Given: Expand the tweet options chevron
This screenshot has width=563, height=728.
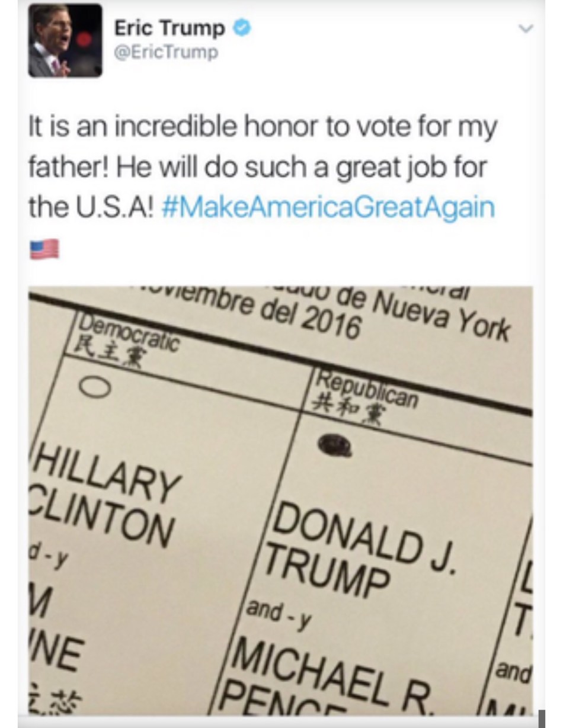Looking at the screenshot, I should (x=526, y=28).
